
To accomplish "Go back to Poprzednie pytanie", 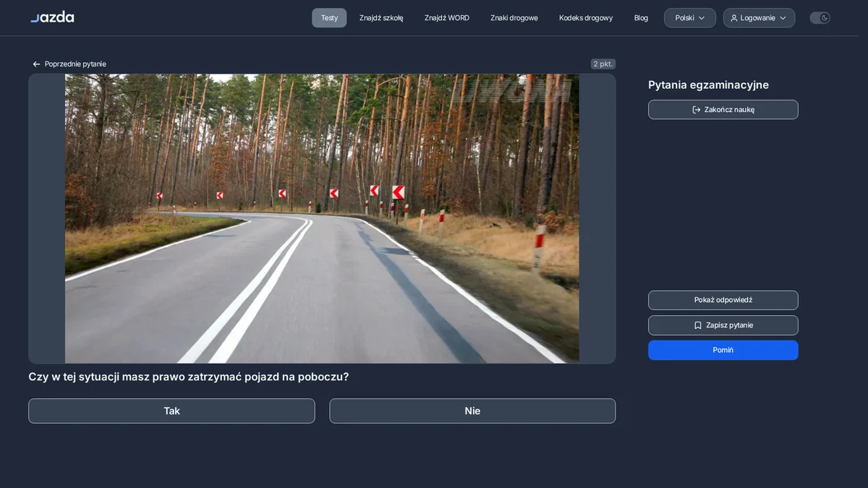I will [69, 64].
